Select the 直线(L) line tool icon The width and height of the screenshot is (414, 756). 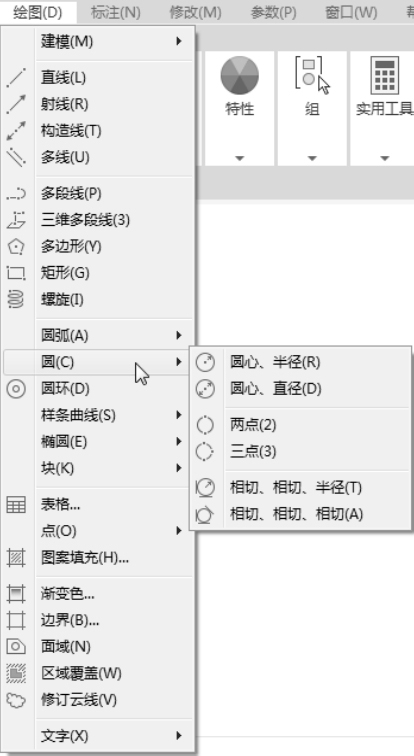point(16,78)
